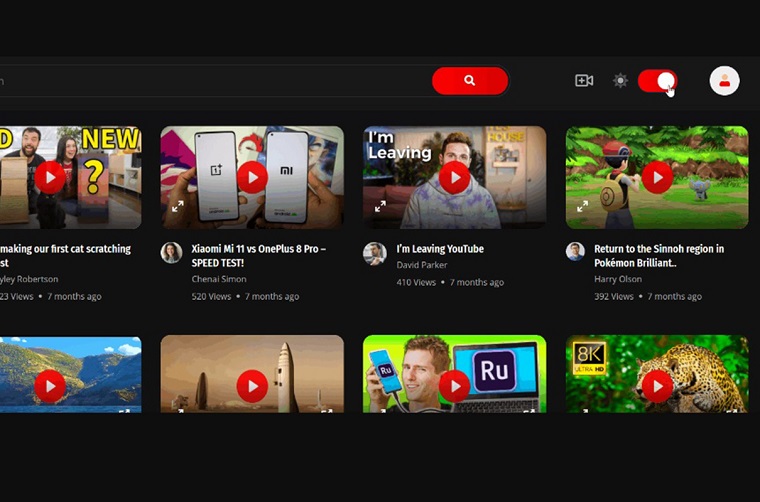Click the Harry Olson channel name
The height and width of the screenshot is (502, 760).
click(618, 279)
